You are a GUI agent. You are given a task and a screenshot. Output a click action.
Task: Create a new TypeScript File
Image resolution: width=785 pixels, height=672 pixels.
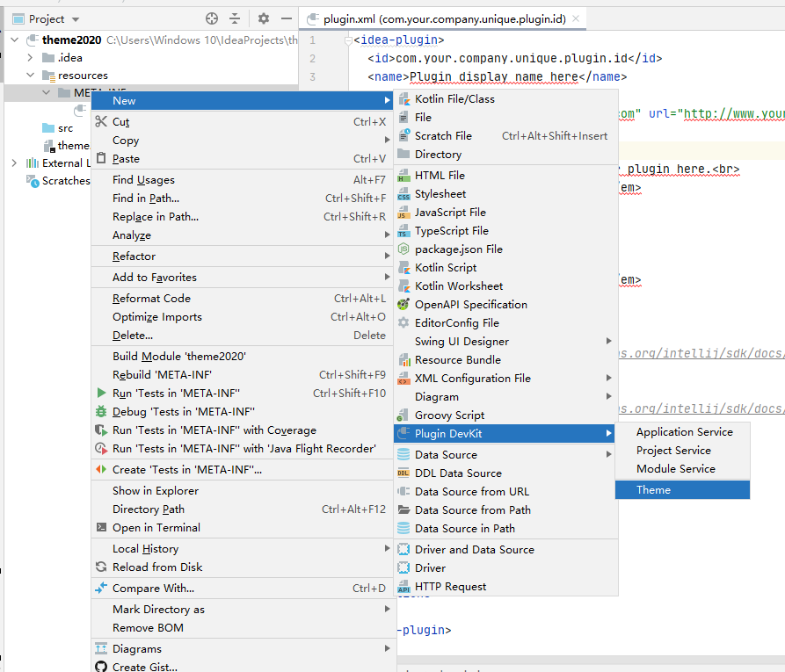(505, 231)
